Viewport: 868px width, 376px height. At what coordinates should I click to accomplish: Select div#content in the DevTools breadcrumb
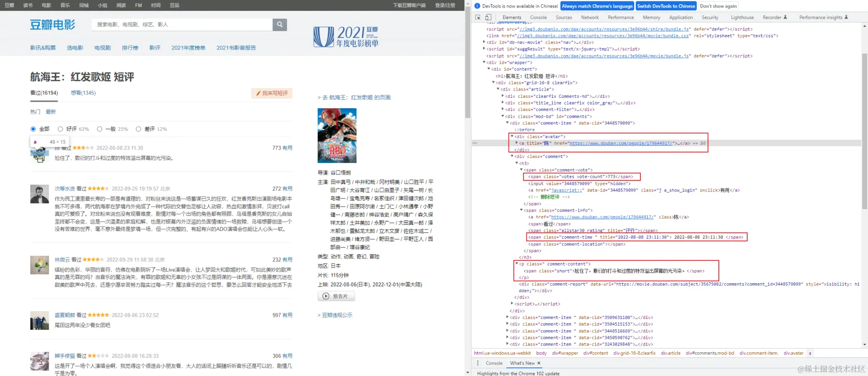[x=595, y=353]
